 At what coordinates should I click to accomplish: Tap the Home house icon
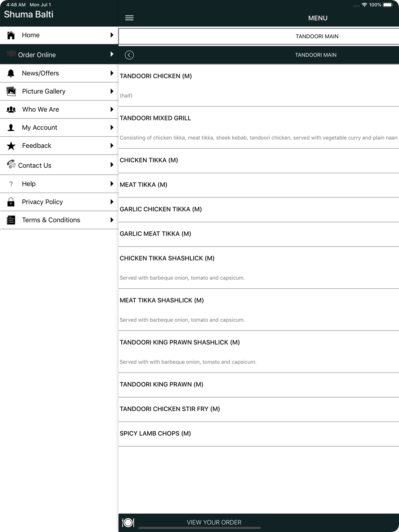11,35
